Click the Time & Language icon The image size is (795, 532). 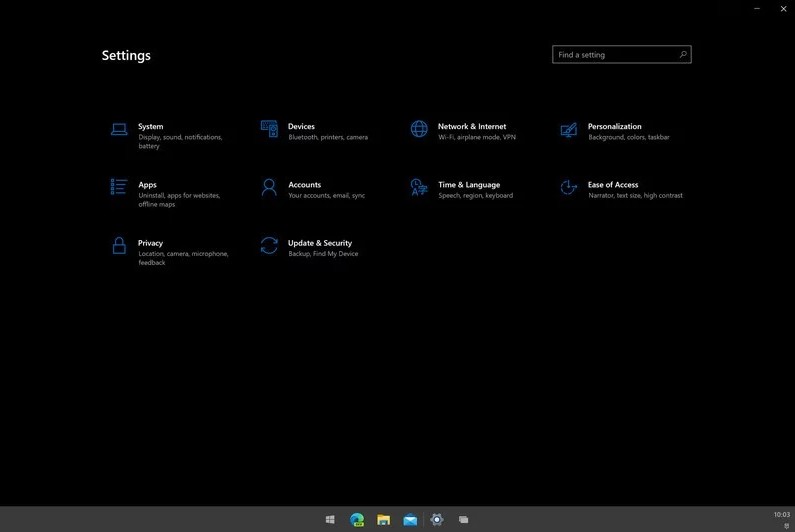(419, 187)
